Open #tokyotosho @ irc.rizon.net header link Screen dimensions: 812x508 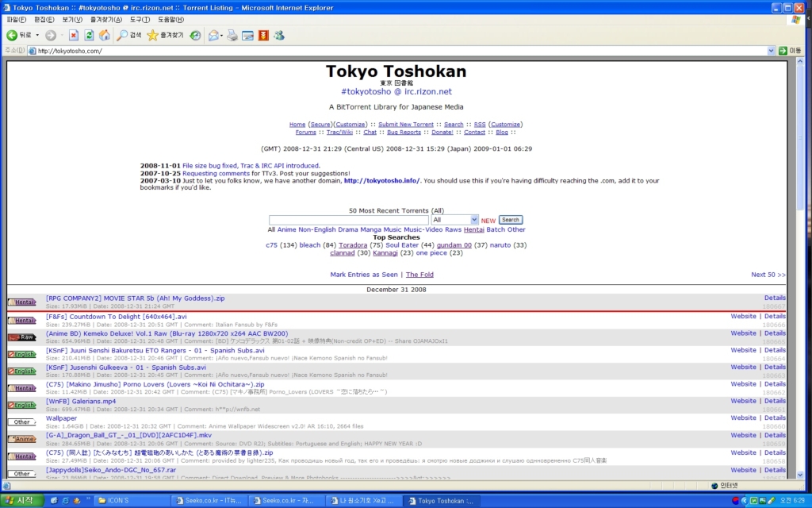point(396,92)
